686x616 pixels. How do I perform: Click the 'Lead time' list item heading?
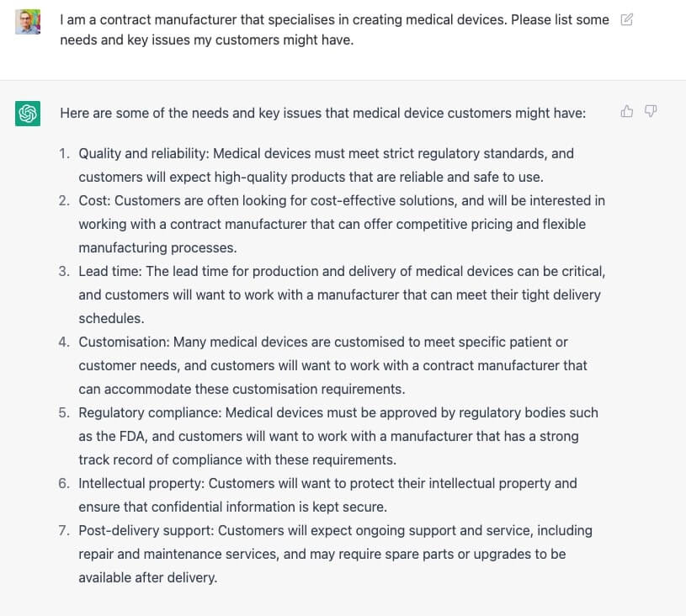[109, 271]
